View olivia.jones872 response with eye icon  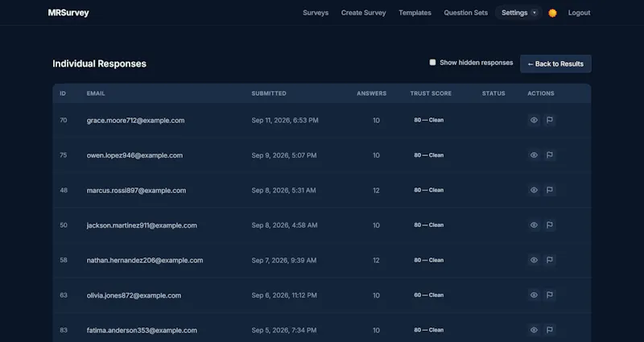tap(534, 295)
